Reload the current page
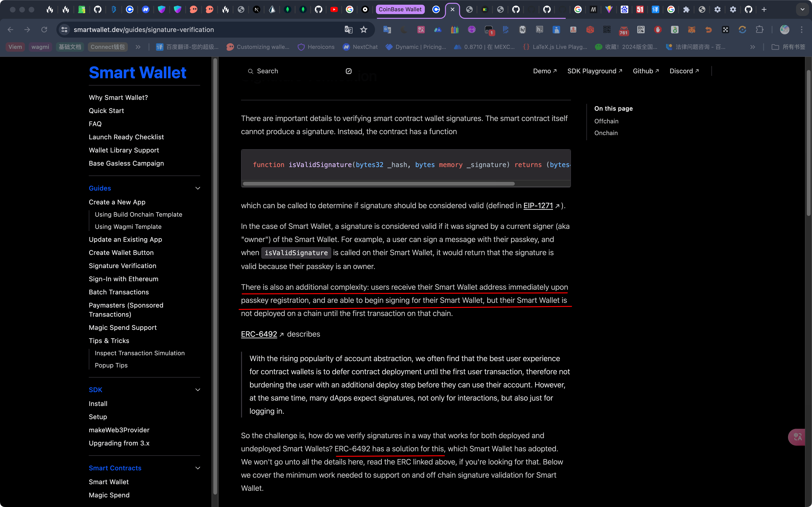This screenshot has height=507, width=812. click(x=44, y=30)
